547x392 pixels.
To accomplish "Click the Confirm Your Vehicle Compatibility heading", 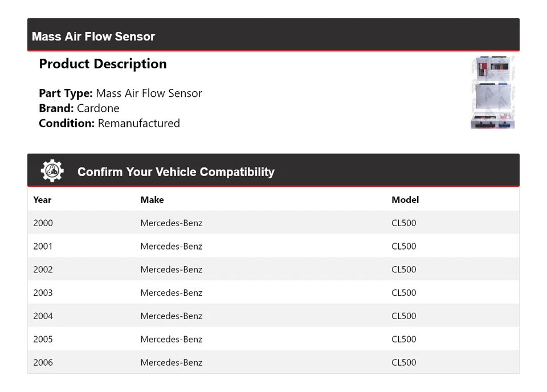I will [175, 172].
